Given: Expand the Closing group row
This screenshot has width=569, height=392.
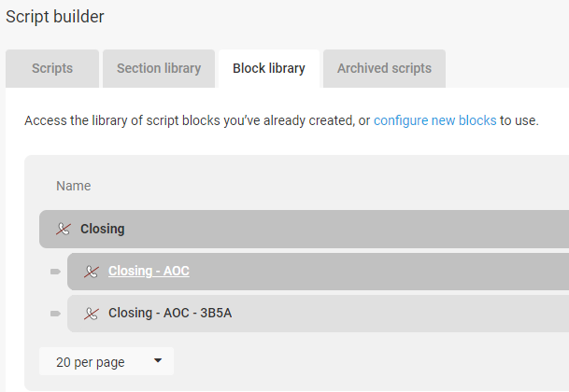Looking at the screenshot, I should (304, 229).
